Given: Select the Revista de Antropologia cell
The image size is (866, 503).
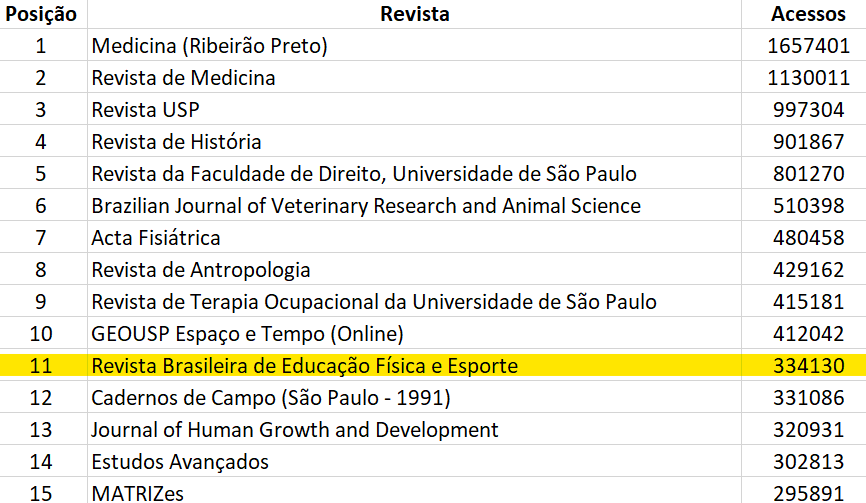Looking at the screenshot, I should (x=414, y=269).
